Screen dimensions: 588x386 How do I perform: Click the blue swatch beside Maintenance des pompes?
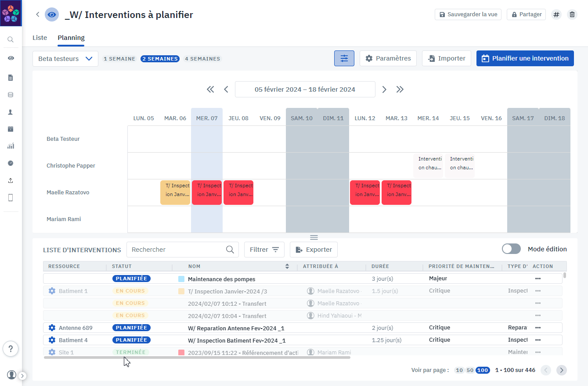(x=181, y=279)
